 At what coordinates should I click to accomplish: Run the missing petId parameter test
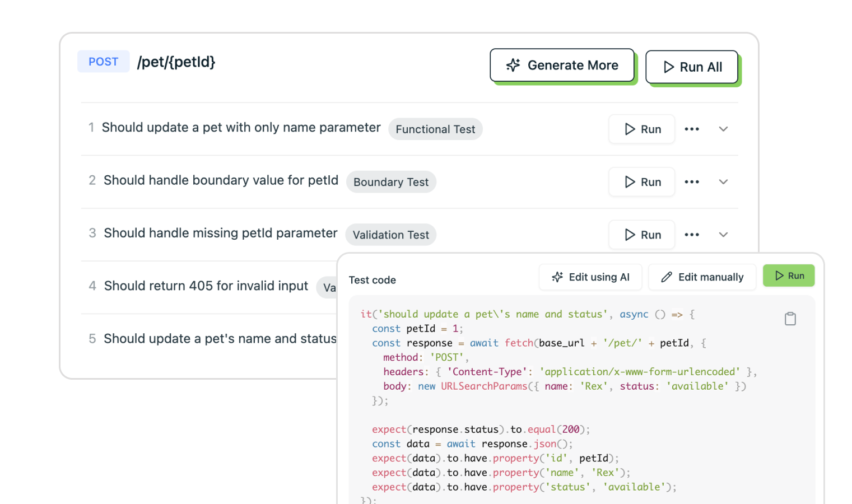click(x=642, y=235)
